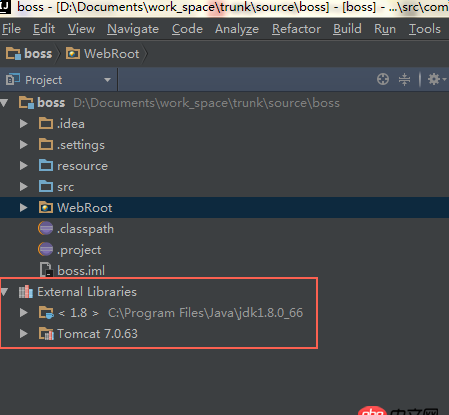Screen dimensions: 449x415
Task: Open the Refactor menu
Action: point(296,29)
